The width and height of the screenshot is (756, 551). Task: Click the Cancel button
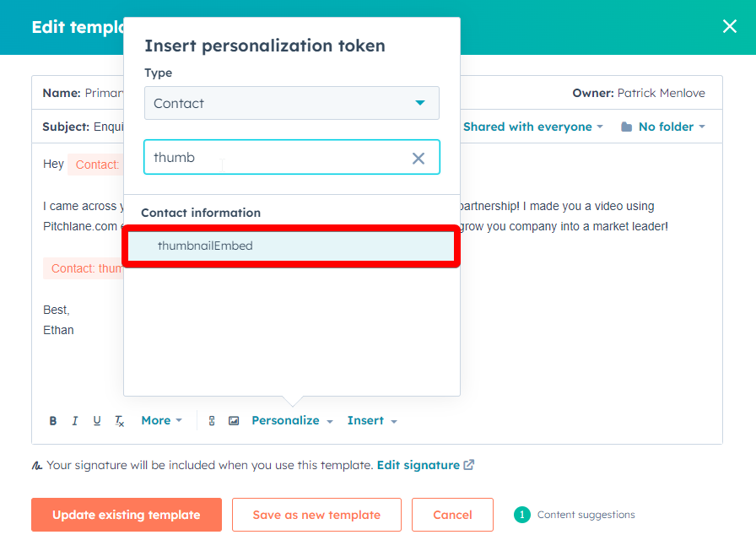452,515
